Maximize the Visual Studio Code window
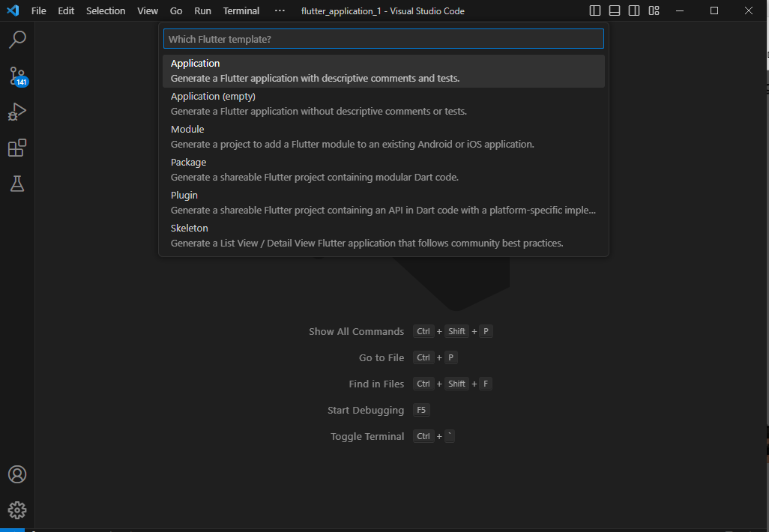The image size is (769, 532). pyautogui.click(x=714, y=10)
